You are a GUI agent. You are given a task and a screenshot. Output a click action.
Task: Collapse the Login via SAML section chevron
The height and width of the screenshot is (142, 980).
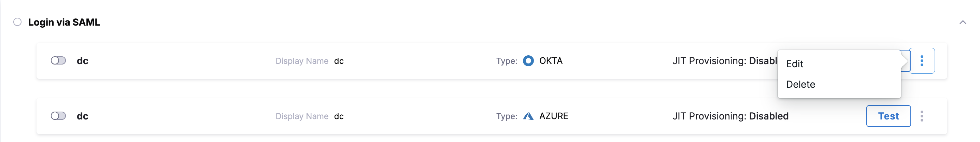coord(963,23)
